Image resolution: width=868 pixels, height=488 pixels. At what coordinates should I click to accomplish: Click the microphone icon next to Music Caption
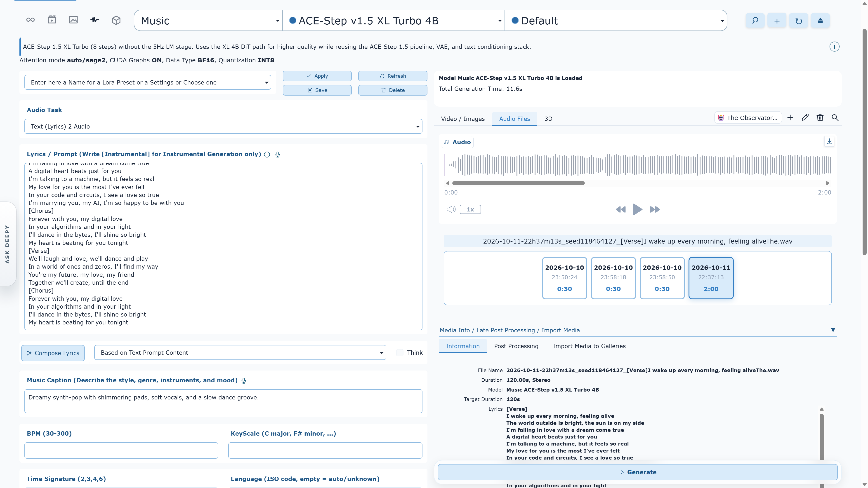pos(244,380)
